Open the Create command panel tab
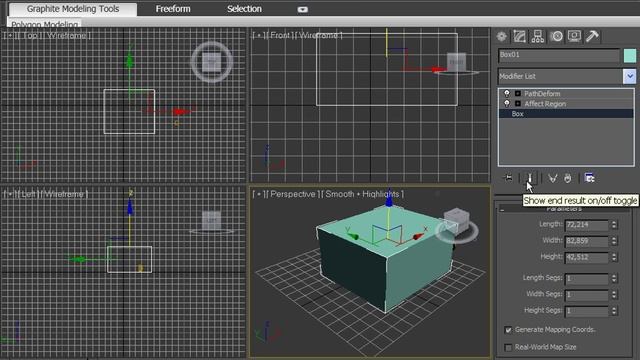This screenshot has width=640, height=360. (501, 37)
